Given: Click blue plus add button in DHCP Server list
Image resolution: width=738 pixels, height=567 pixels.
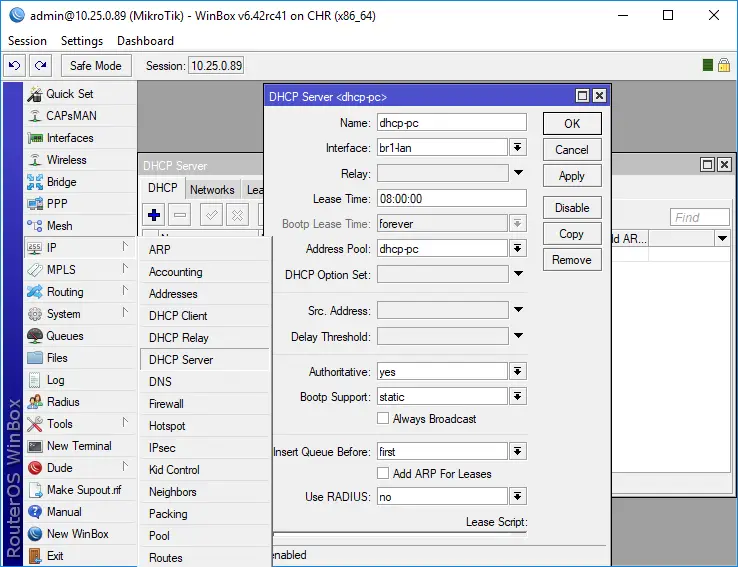Looking at the screenshot, I should point(154,216).
